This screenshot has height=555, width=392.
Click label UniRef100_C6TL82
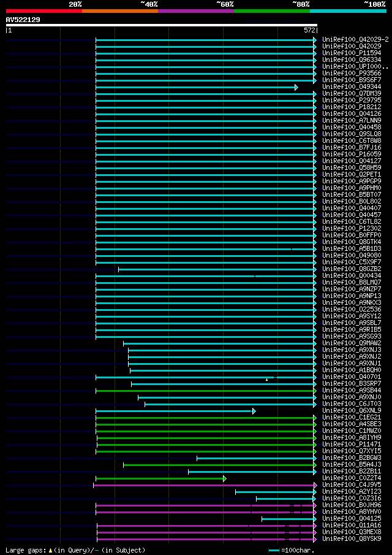tap(352, 222)
